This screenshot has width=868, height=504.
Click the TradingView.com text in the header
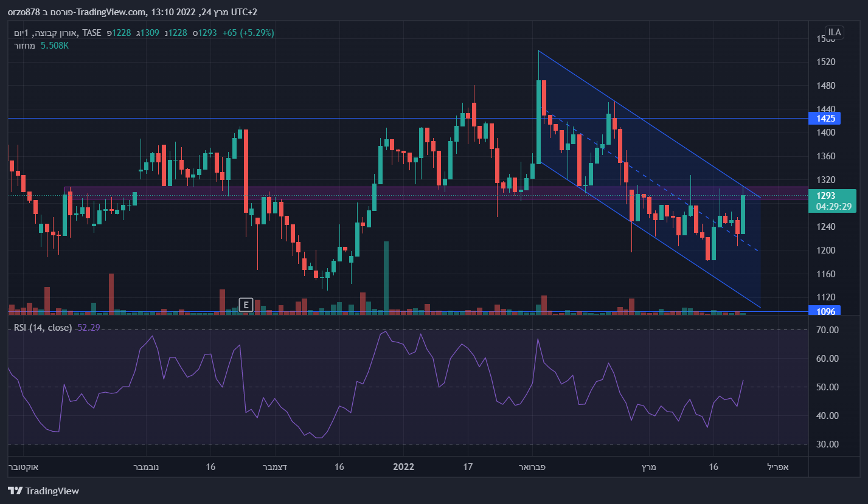tap(112, 12)
